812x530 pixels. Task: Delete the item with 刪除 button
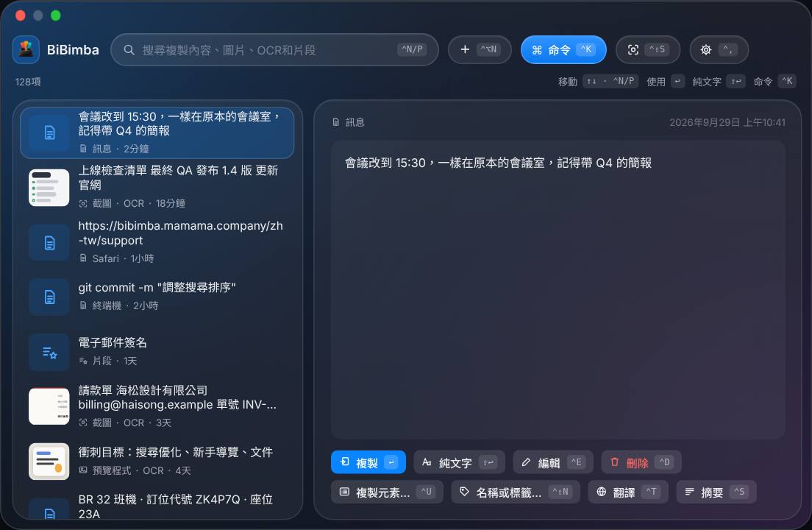click(x=641, y=462)
